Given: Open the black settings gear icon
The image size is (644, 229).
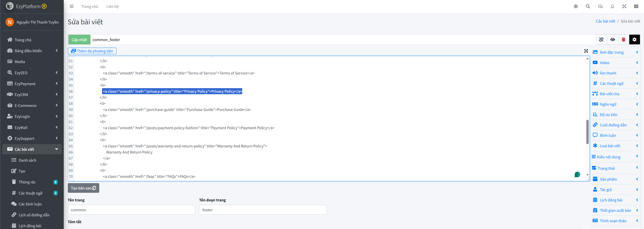Looking at the screenshot, I should 634,40.
